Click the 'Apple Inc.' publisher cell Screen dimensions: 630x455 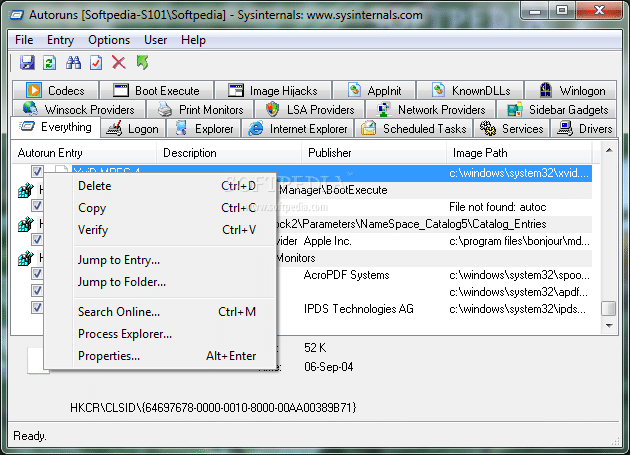(327, 241)
